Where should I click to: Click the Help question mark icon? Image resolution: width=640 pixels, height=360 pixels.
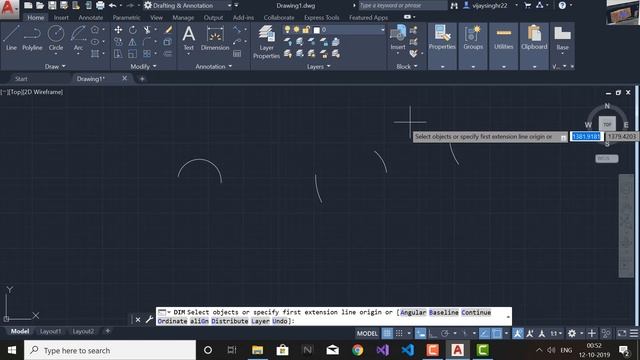click(x=562, y=5)
